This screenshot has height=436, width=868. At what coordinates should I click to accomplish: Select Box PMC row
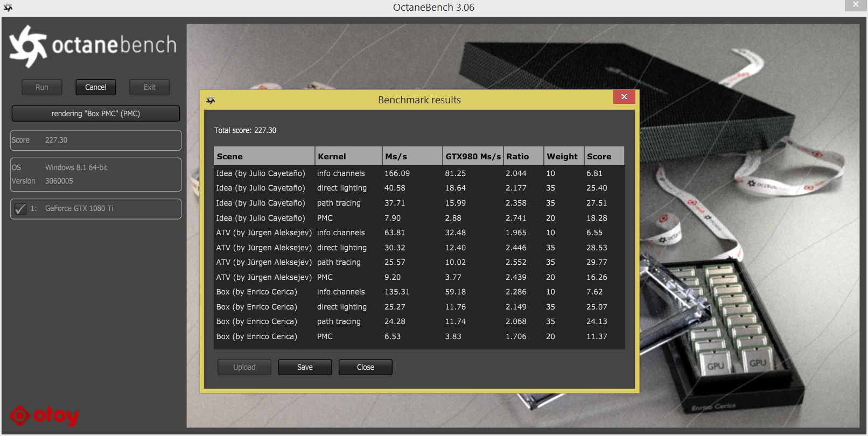[x=419, y=336]
